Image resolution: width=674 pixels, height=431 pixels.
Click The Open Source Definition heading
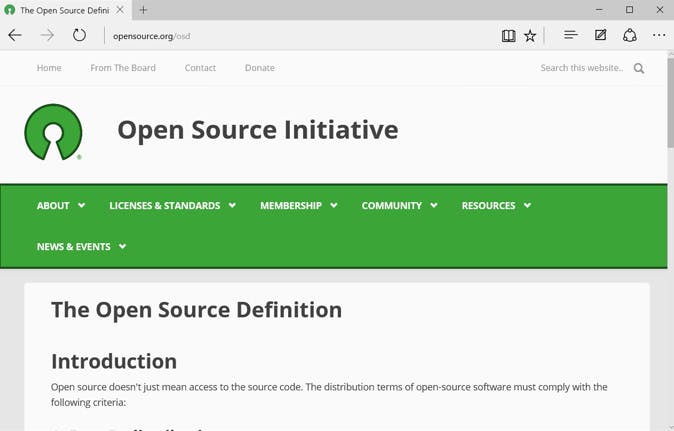(196, 310)
